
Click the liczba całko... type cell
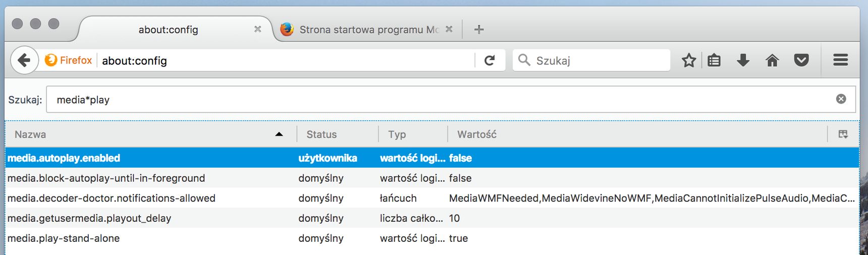(x=412, y=218)
